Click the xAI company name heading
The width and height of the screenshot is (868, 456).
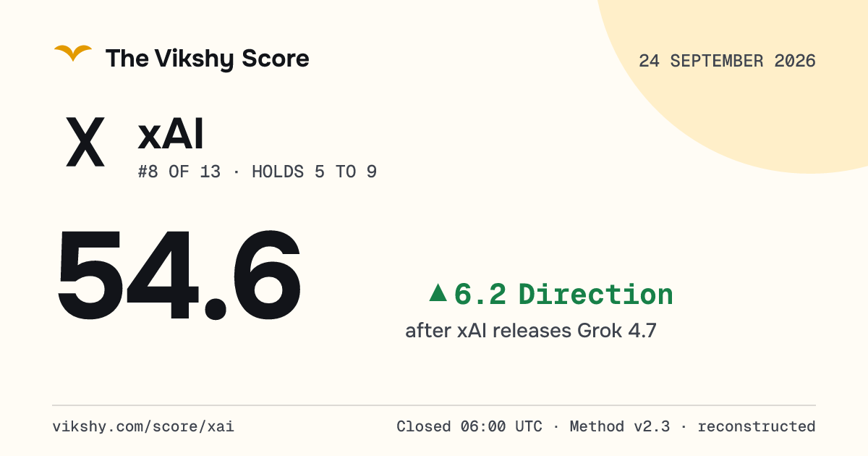(171, 135)
